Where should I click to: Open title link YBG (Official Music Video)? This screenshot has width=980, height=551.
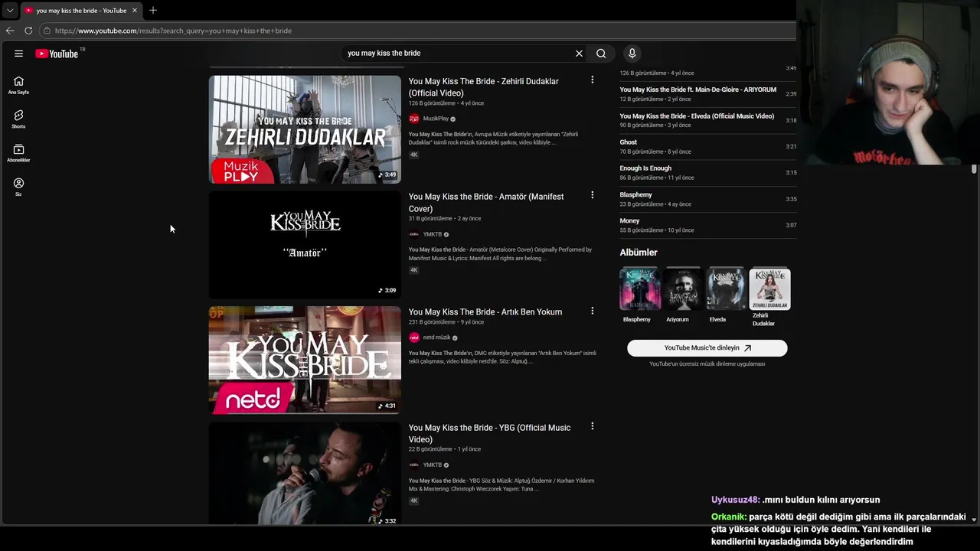point(489,433)
